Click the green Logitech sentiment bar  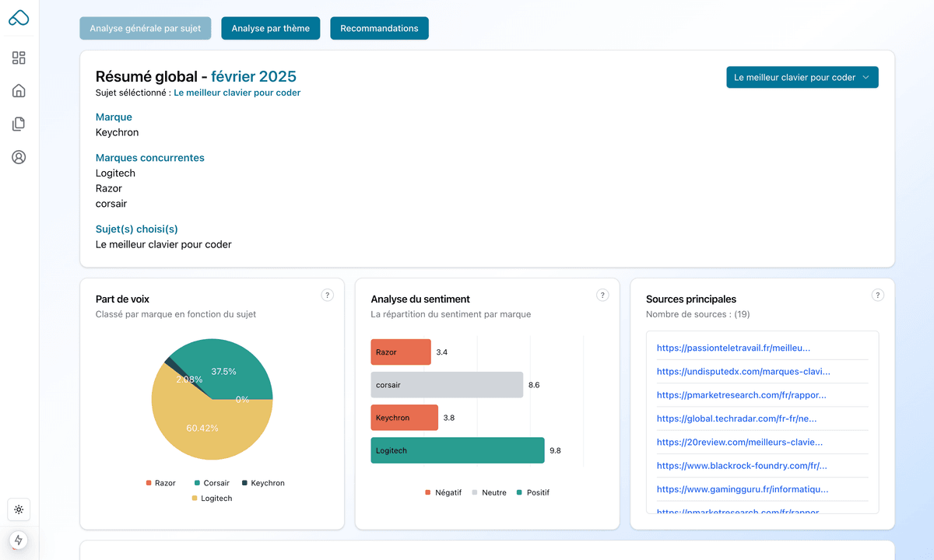457,450
